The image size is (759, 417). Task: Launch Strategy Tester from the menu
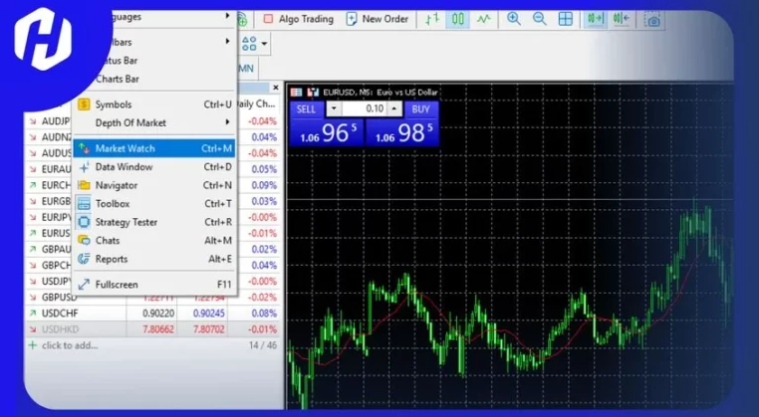click(154, 222)
